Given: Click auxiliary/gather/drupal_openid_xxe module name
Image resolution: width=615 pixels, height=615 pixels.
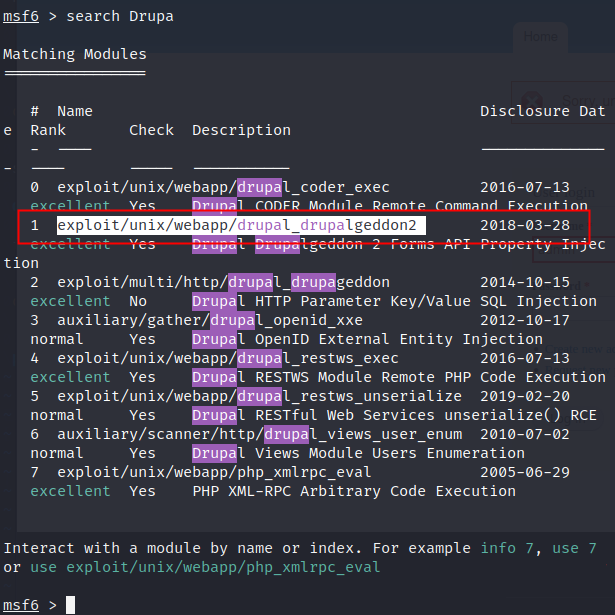Looking at the screenshot, I should pos(210,320).
